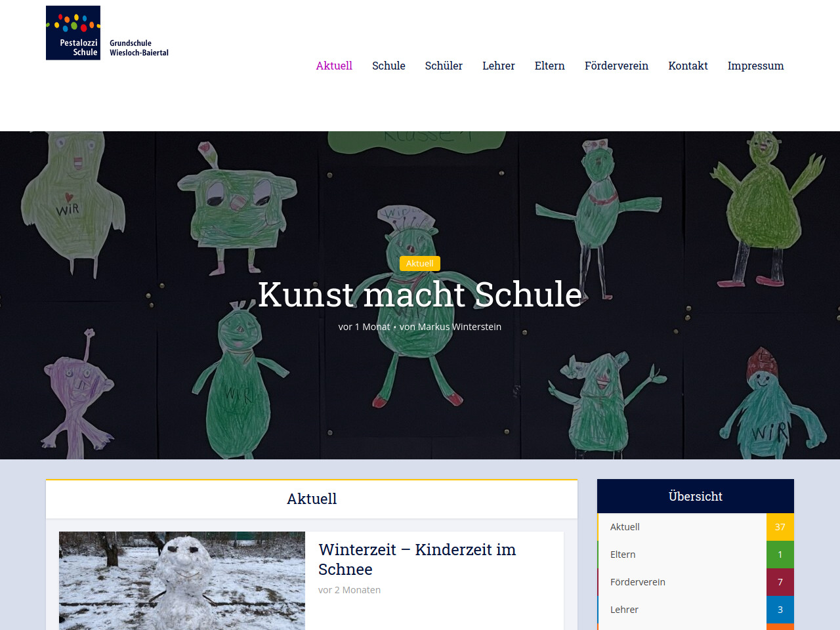Select the Aktuell category in Übersicht

[625, 527]
